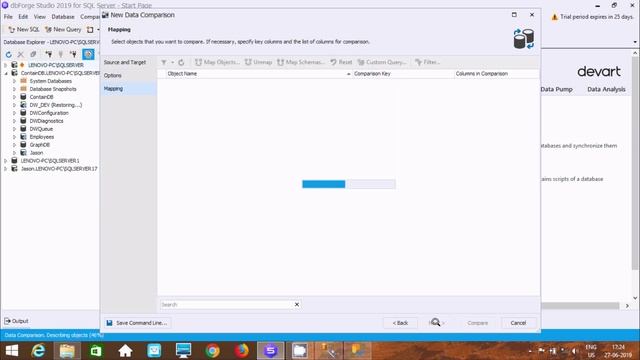Select the Source and Target wizard page
Image resolution: width=640 pixels, height=360 pixels.
coord(128,62)
